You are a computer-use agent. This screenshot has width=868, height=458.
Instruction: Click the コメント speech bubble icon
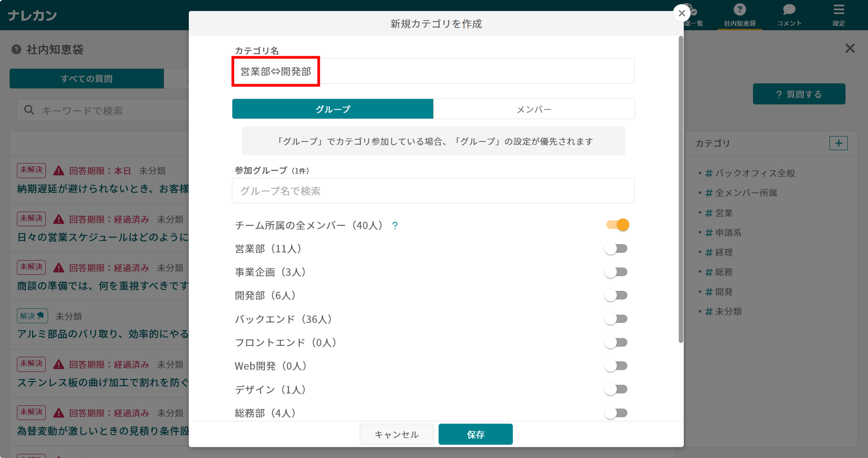[x=789, y=9]
